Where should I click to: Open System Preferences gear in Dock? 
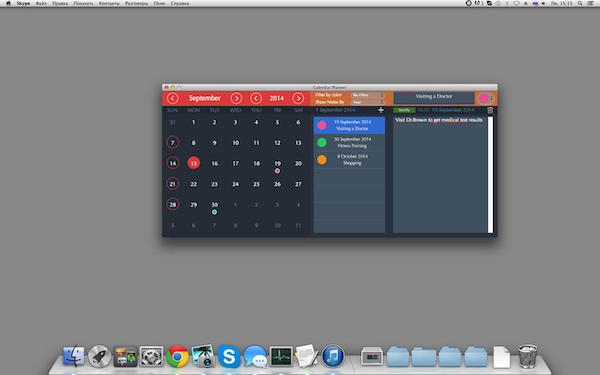(151, 356)
